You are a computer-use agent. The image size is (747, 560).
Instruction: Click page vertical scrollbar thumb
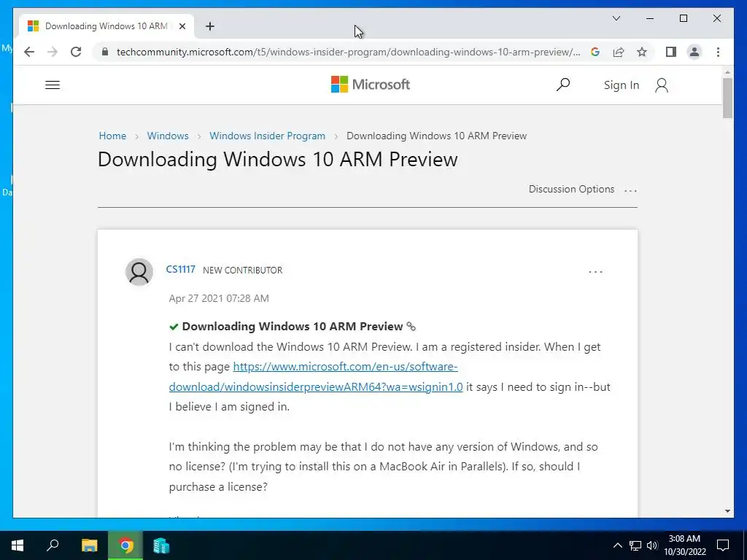click(727, 98)
